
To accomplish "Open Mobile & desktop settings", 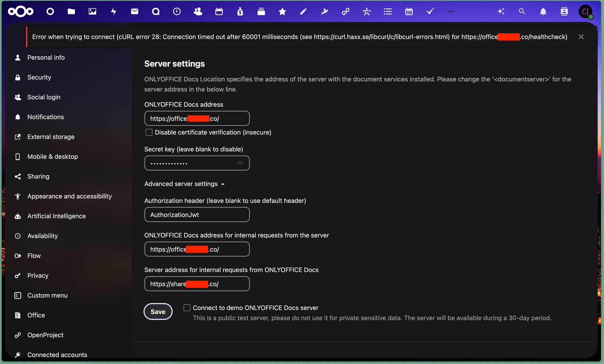I will [x=53, y=157].
